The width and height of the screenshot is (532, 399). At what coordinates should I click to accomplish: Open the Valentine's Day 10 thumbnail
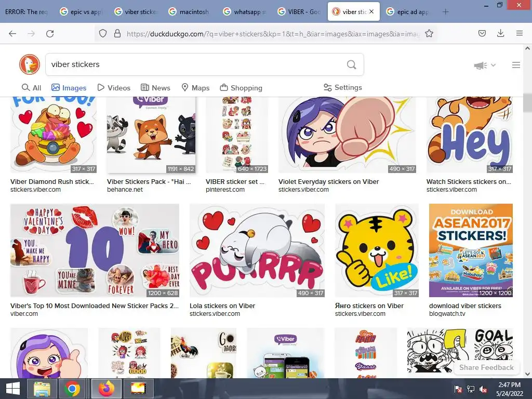point(95,250)
